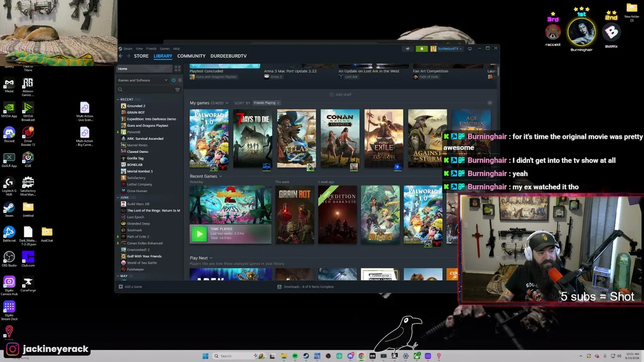Click in the library search field
644x362 pixels.
(148, 89)
